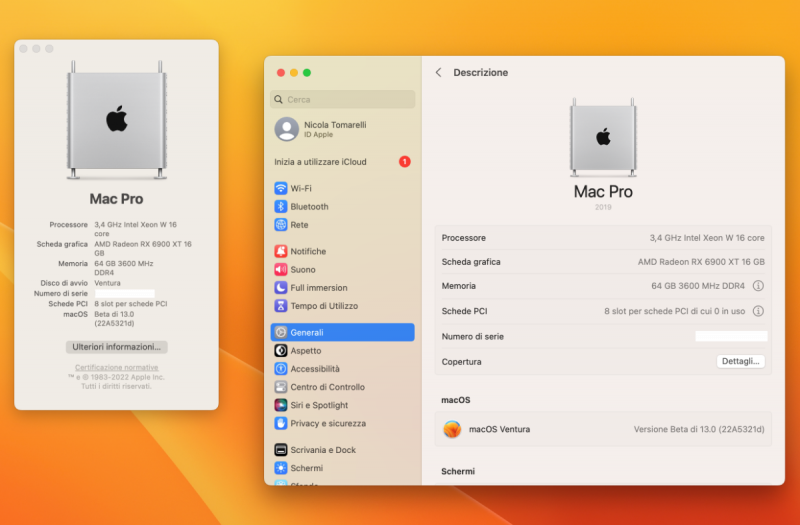The image size is (800, 525).
Task: Click the 2019 label under Mac Pro
Action: (603, 207)
